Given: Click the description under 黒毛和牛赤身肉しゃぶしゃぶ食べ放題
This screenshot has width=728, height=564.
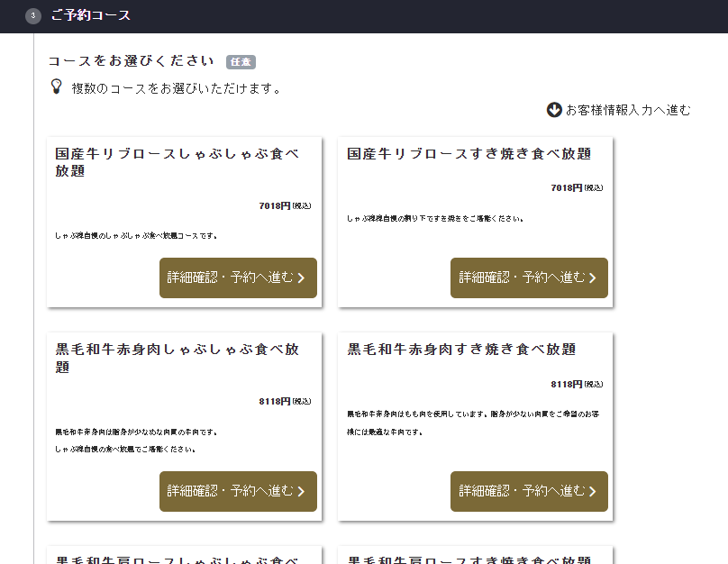Looking at the screenshot, I should (x=136, y=441).
